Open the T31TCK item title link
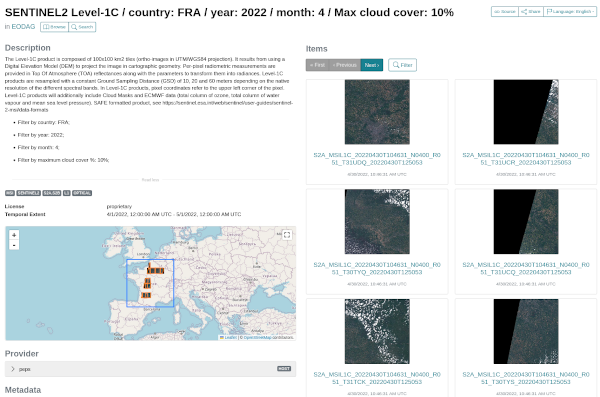600x397 pixels. point(377,378)
